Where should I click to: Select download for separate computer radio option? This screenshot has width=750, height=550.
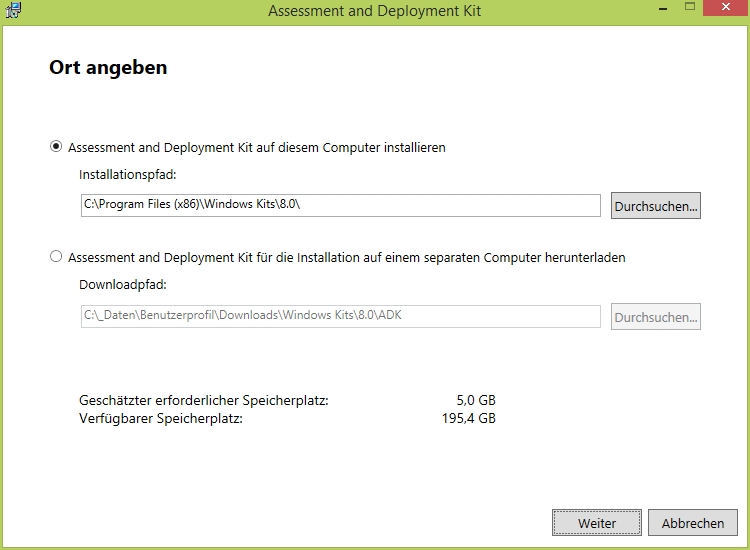click(x=56, y=256)
